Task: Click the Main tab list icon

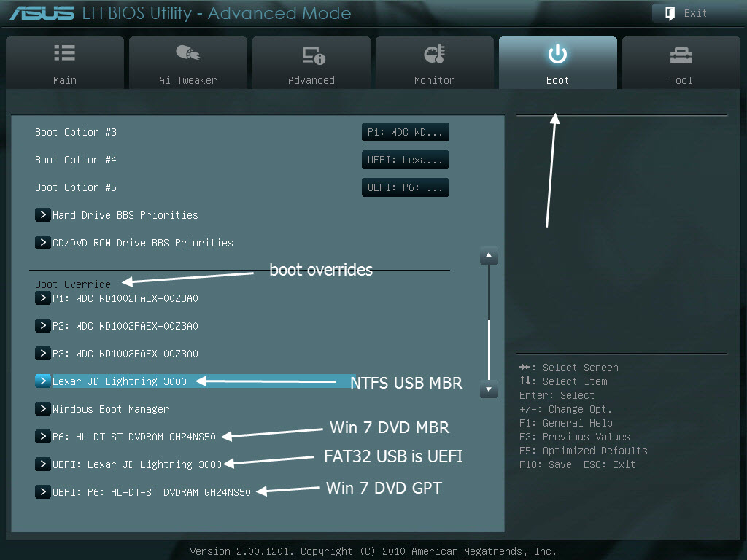Action: tap(65, 52)
